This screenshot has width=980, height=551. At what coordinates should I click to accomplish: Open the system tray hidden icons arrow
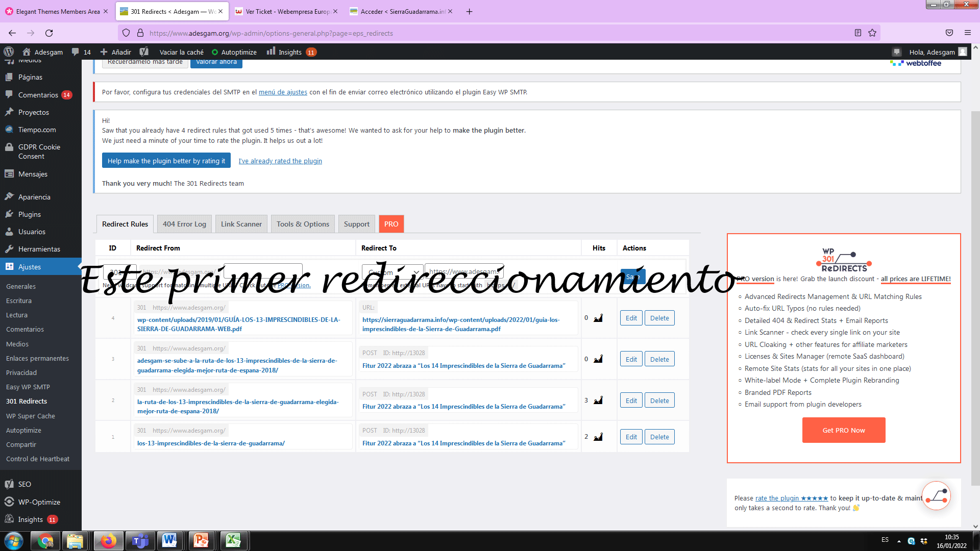point(899,541)
